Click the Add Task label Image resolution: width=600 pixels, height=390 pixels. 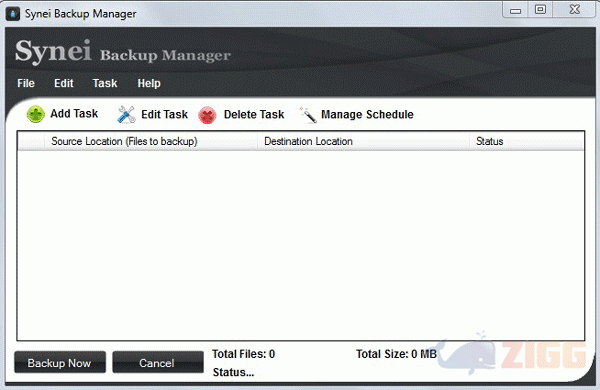[74, 114]
